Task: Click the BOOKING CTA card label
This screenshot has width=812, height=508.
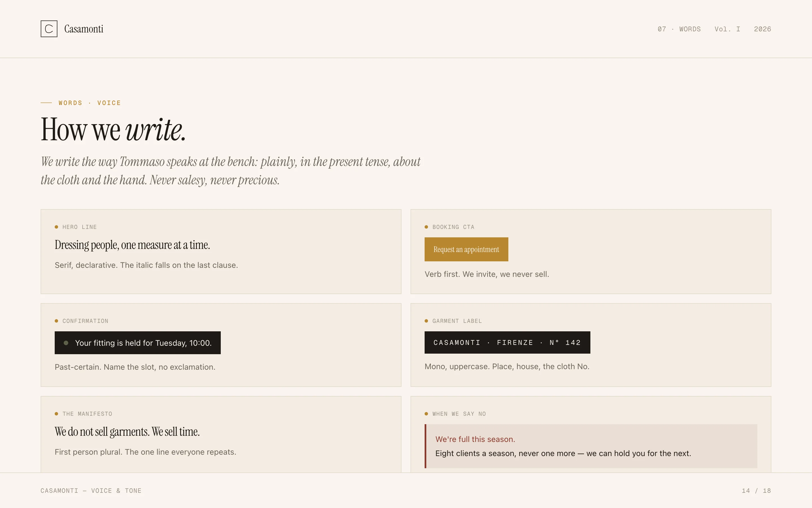Action: (x=453, y=227)
